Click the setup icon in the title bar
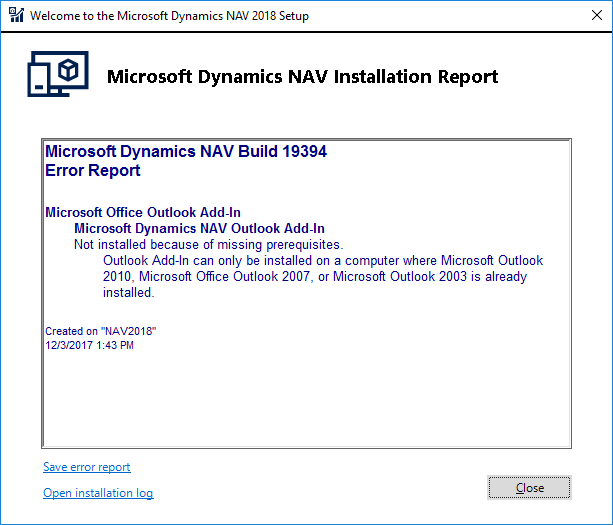The image size is (613, 525). pyautogui.click(x=15, y=16)
